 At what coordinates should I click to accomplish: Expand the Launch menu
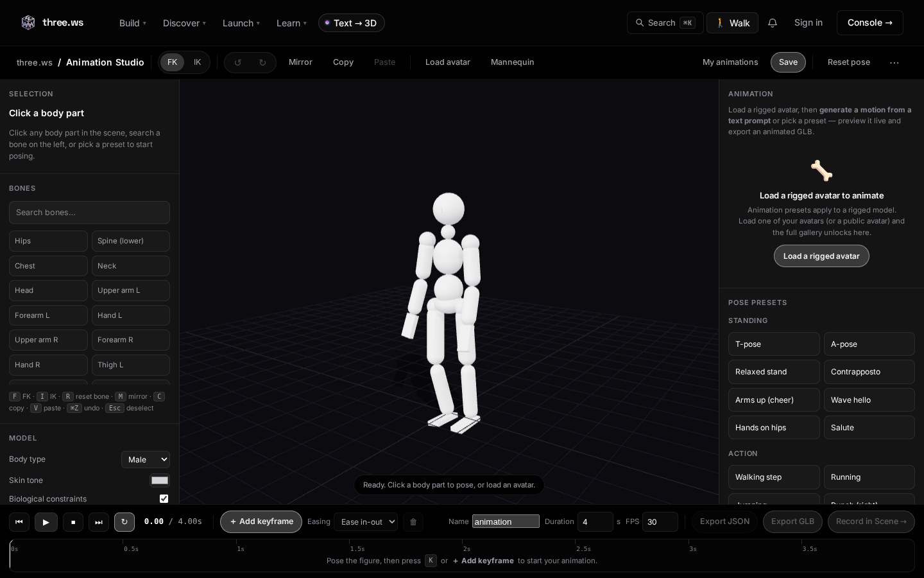coord(241,23)
